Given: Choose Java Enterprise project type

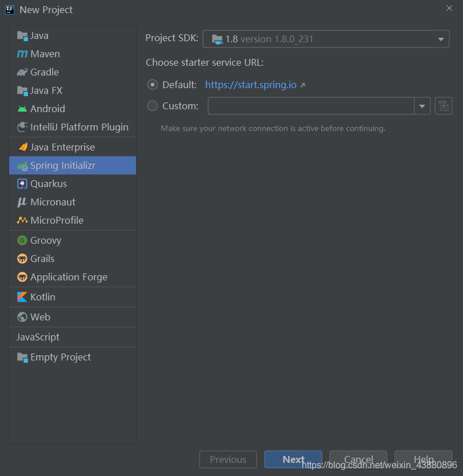Looking at the screenshot, I should click(x=73, y=147).
